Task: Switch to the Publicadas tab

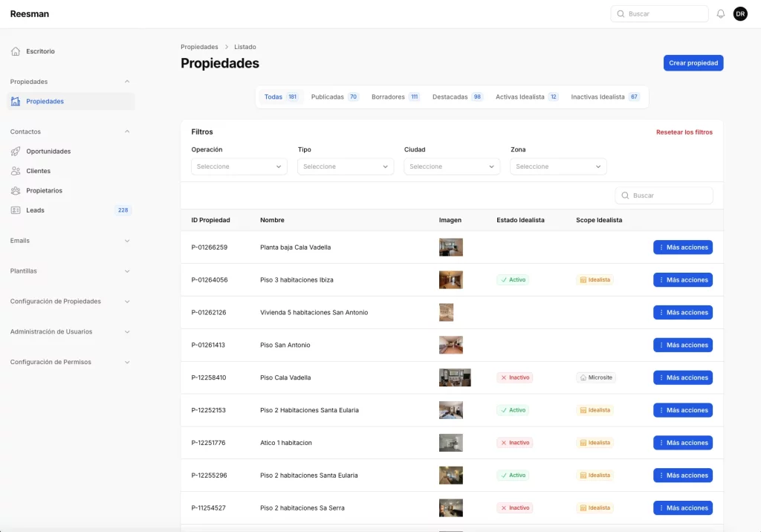Action: coord(334,97)
